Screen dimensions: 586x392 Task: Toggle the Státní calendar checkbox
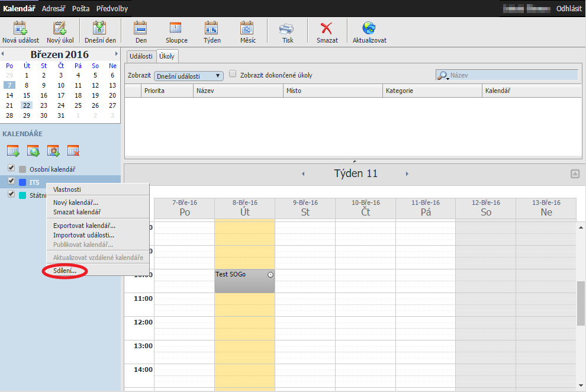click(x=11, y=194)
